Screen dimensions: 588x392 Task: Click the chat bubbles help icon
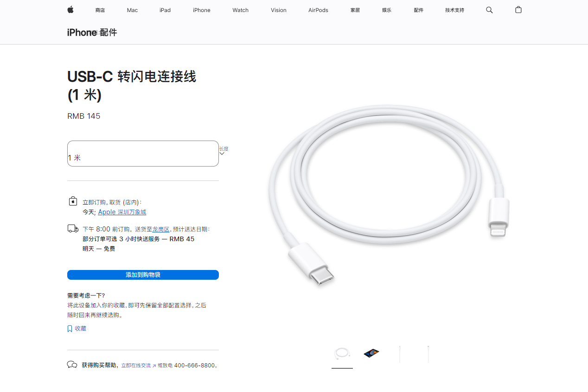pos(72,365)
